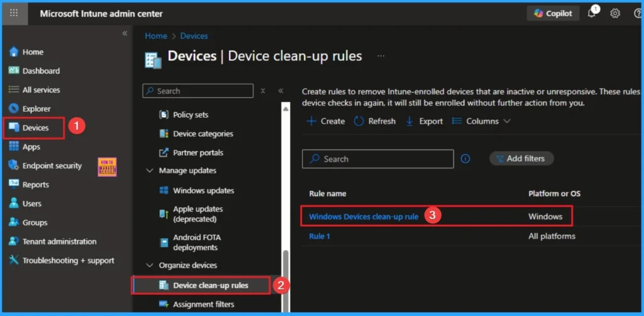Click the submenu vertical scrollbar thumb
Viewport: 644px width, 316px height.
[x=286, y=281]
